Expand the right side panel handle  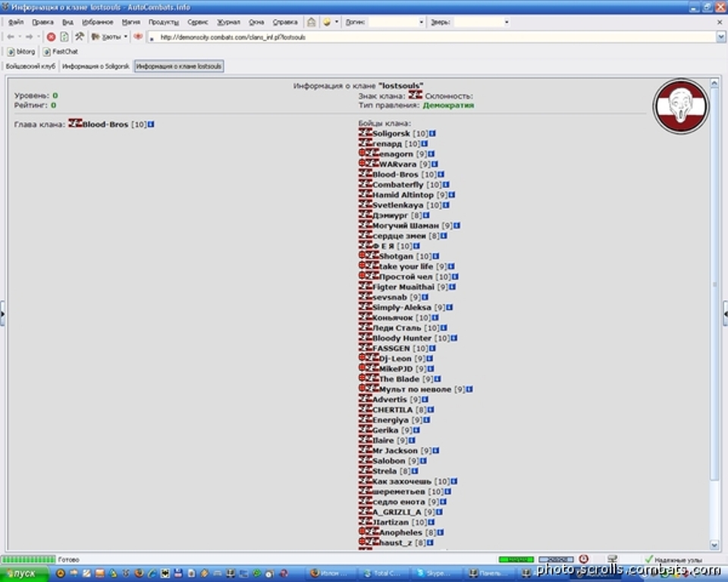coord(725,314)
